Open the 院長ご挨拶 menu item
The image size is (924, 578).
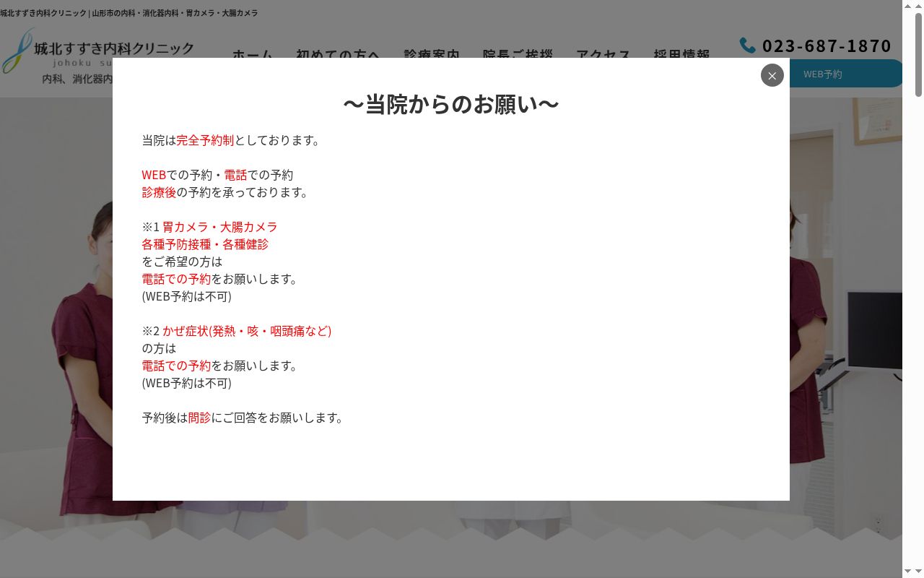click(518, 53)
